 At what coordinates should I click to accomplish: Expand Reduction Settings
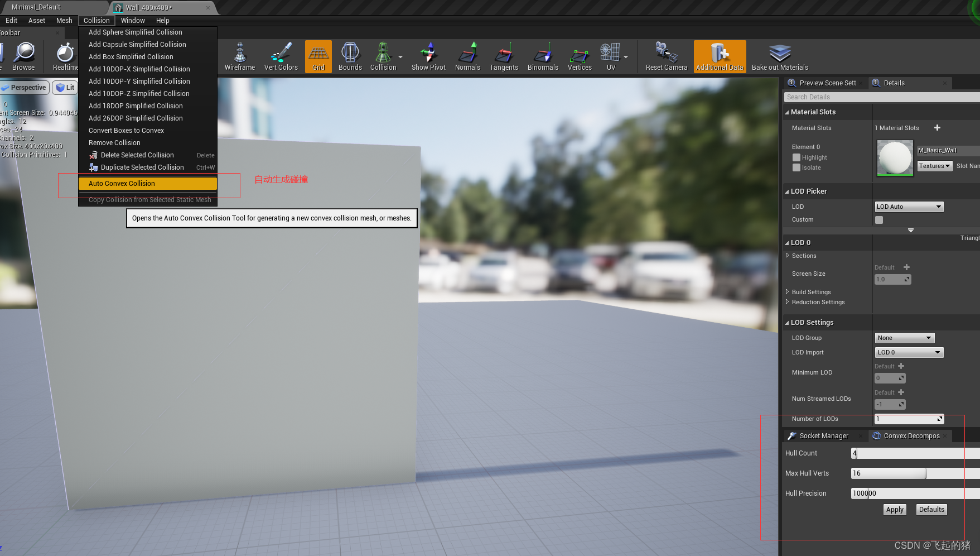[787, 302]
